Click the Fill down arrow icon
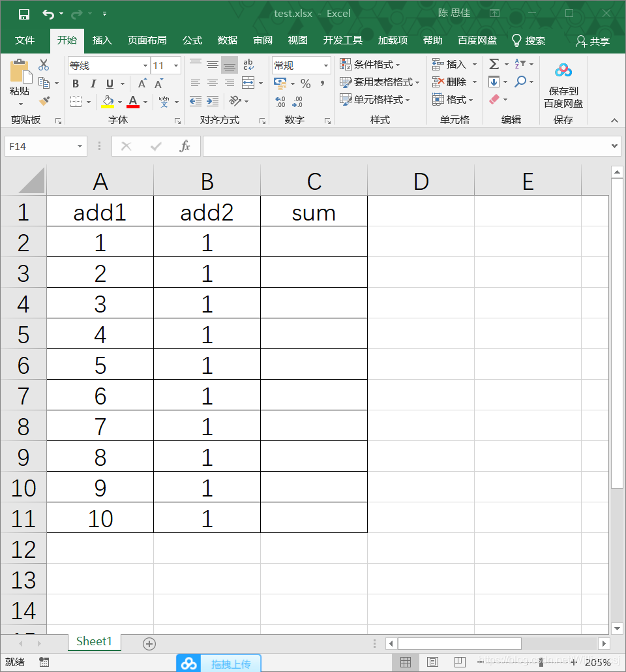 494,82
